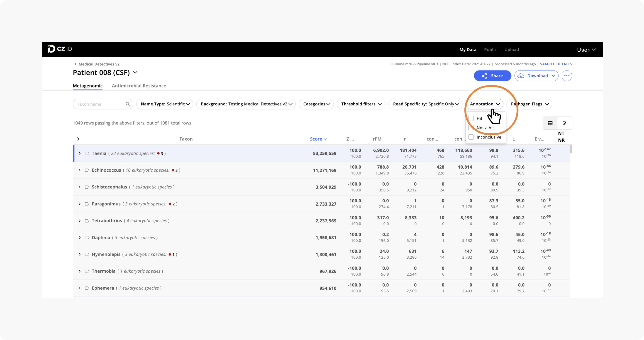The height and width of the screenshot is (340, 644).
Task: Switch to table view icon
Action: point(550,123)
